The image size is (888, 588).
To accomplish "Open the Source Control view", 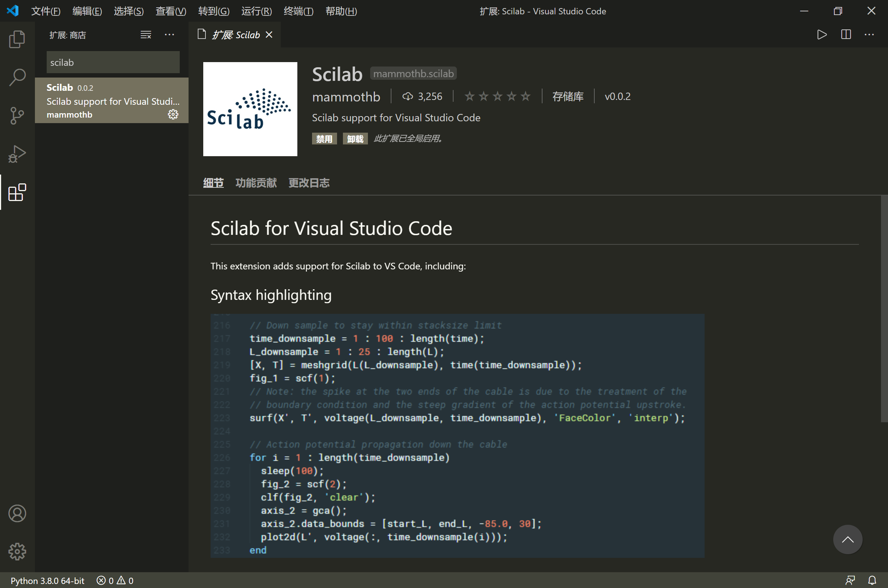I will tap(17, 115).
